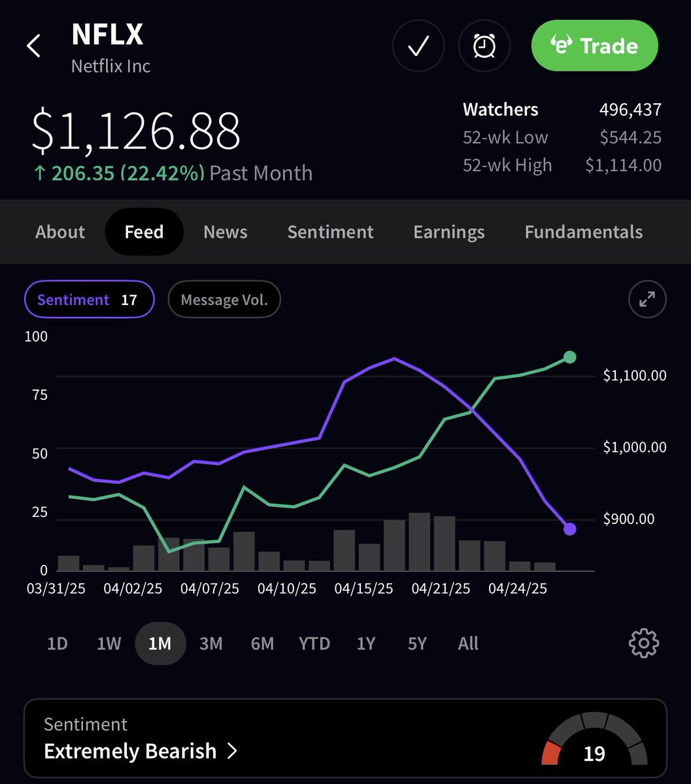Expand Extremely Bearish sentiment chevron
This screenshot has width=691, height=784.
click(x=231, y=751)
